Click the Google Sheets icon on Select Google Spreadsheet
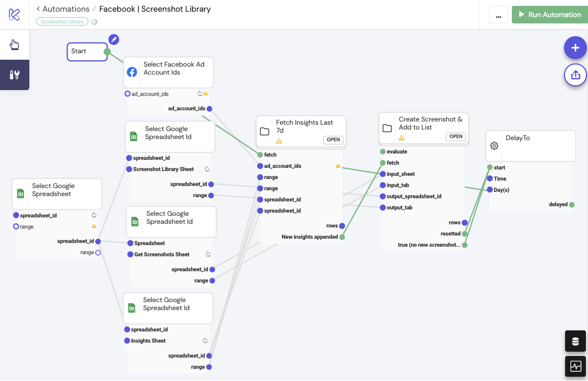 tap(20, 192)
